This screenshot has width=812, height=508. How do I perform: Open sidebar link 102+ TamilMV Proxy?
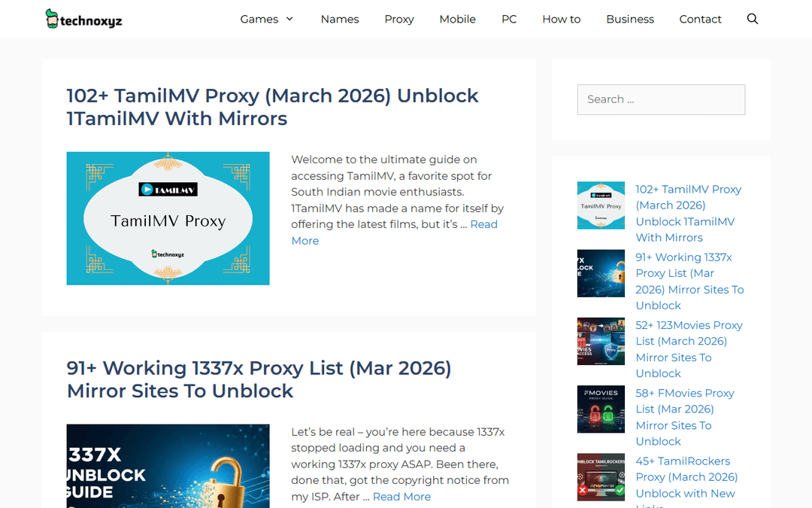(688, 214)
